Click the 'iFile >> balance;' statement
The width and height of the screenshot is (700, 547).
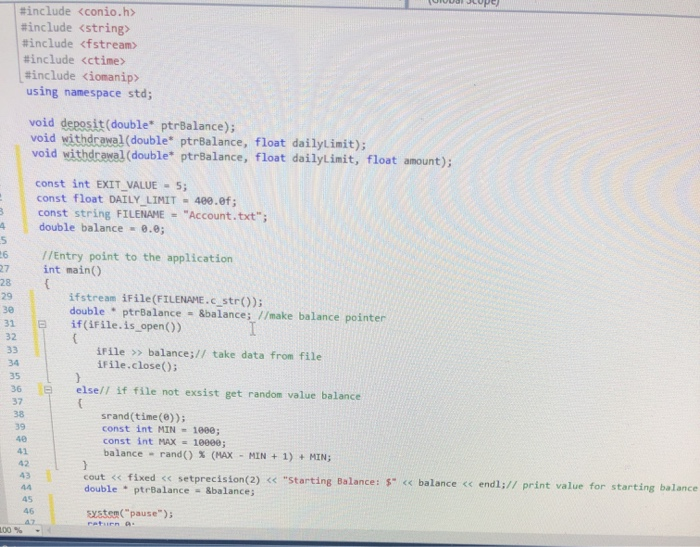click(x=146, y=352)
